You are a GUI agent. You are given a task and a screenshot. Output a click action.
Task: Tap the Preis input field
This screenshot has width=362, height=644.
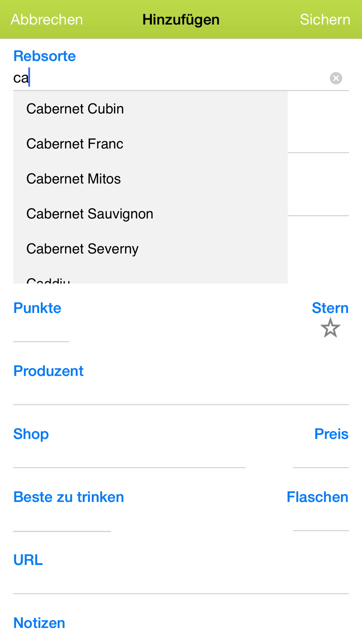[x=321, y=456]
